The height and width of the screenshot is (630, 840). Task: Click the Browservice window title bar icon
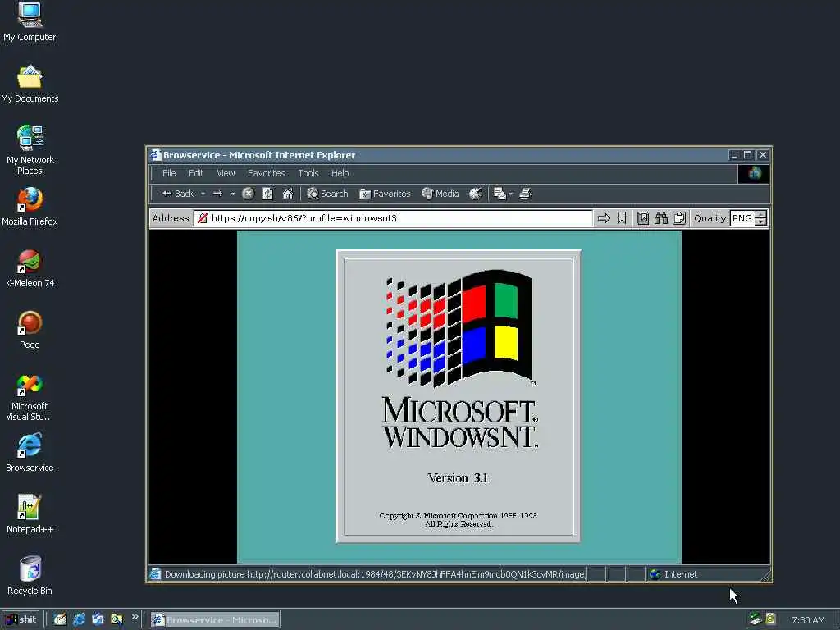click(156, 155)
